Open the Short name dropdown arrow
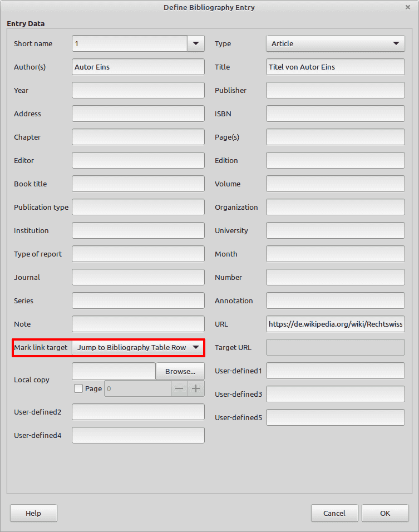 pyautogui.click(x=196, y=43)
